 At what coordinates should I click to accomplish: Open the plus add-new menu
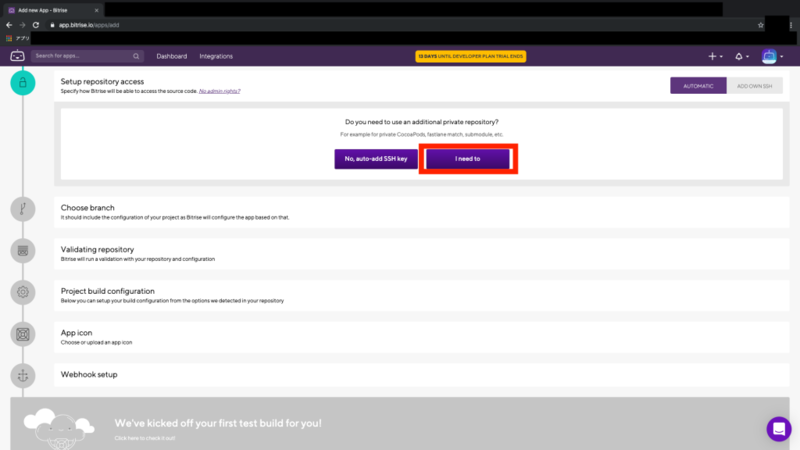click(x=715, y=56)
